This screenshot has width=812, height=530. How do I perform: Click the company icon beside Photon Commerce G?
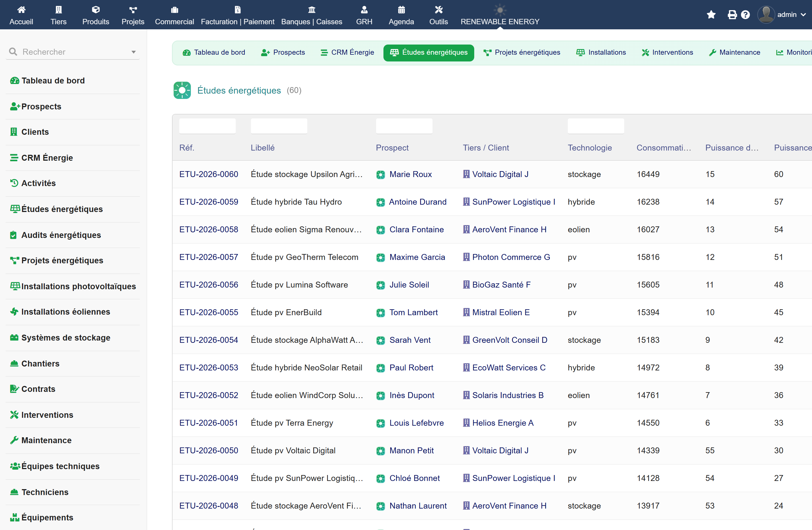click(466, 257)
